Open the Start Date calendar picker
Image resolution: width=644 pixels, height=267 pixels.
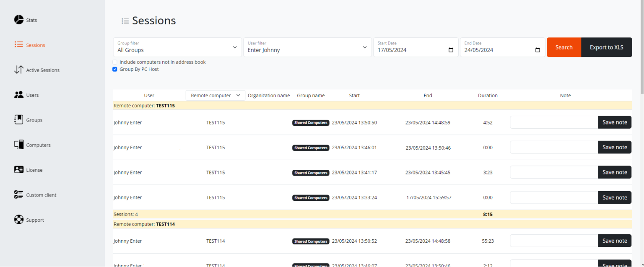(451, 49)
